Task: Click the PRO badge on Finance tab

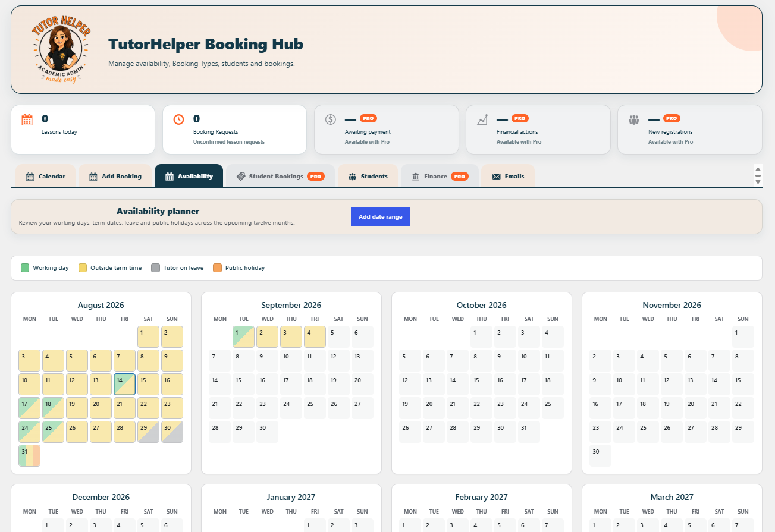Action: click(x=459, y=177)
